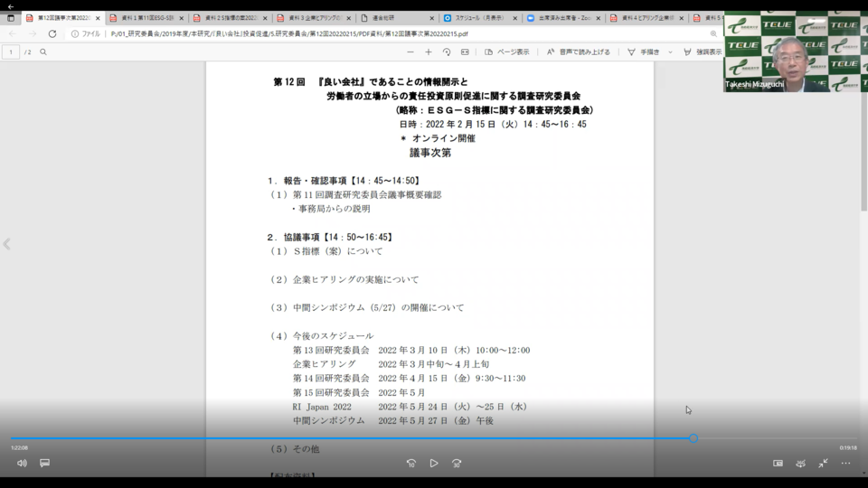The height and width of the screenshot is (488, 868).
Task: Go back using top-left arrow
Action: (11, 6)
